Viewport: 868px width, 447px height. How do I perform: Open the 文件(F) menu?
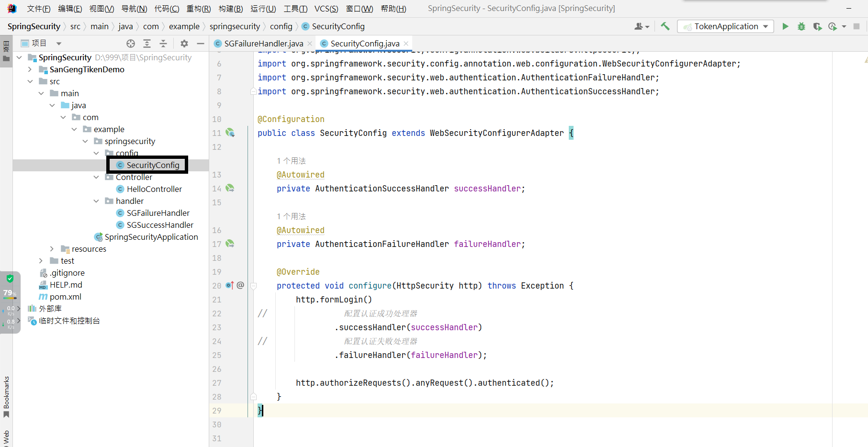pos(39,9)
